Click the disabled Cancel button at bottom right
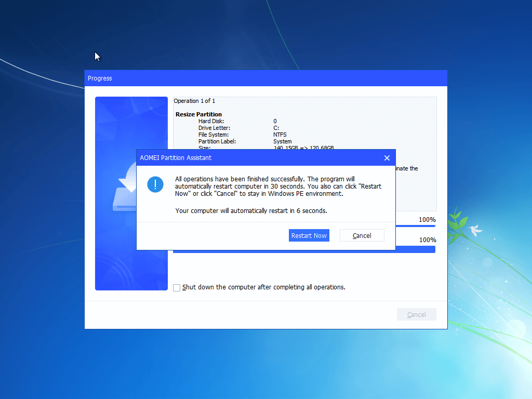Screen dimensions: 532x399 tap(416, 314)
